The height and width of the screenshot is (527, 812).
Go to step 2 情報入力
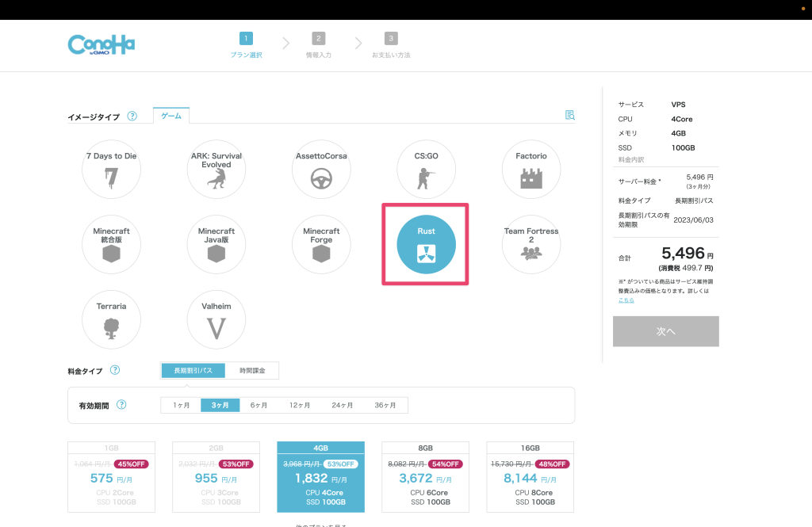click(x=319, y=45)
